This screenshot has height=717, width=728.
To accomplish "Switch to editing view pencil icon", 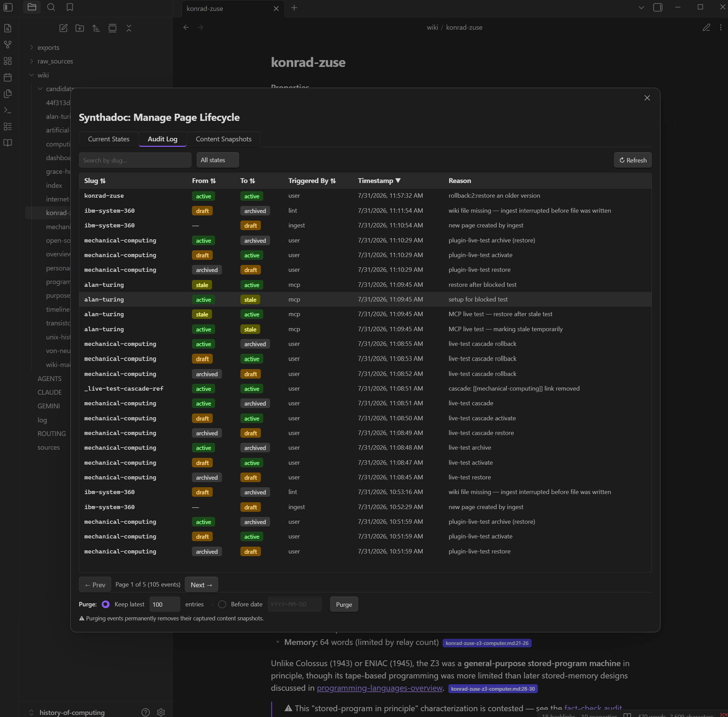I will (706, 28).
